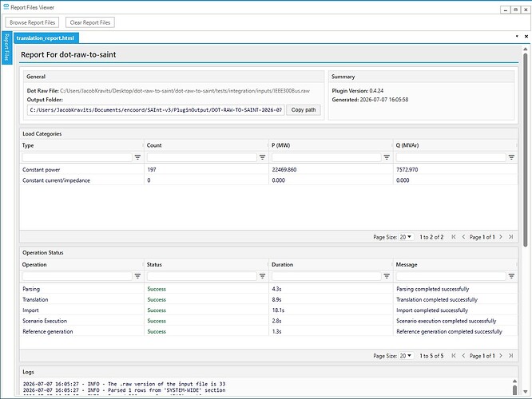Open the Report Files side panel tab
Image resolution: width=532 pixels, height=399 pixels.
coord(6,48)
